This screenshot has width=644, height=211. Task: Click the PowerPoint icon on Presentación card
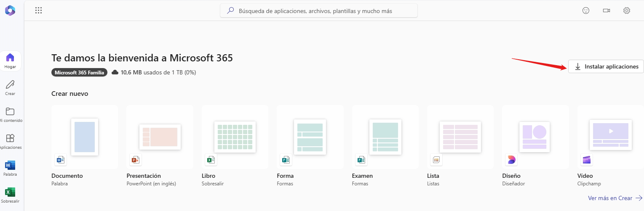136,160
